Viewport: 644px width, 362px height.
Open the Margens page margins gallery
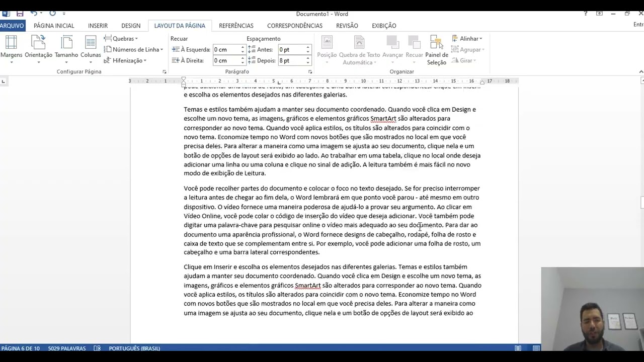click(x=11, y=49)
